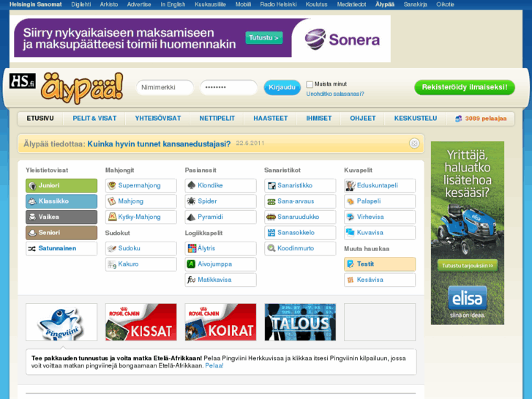
Task: Click Rekisteröidy ilmaiseksi! button
Action: [465, 87]
